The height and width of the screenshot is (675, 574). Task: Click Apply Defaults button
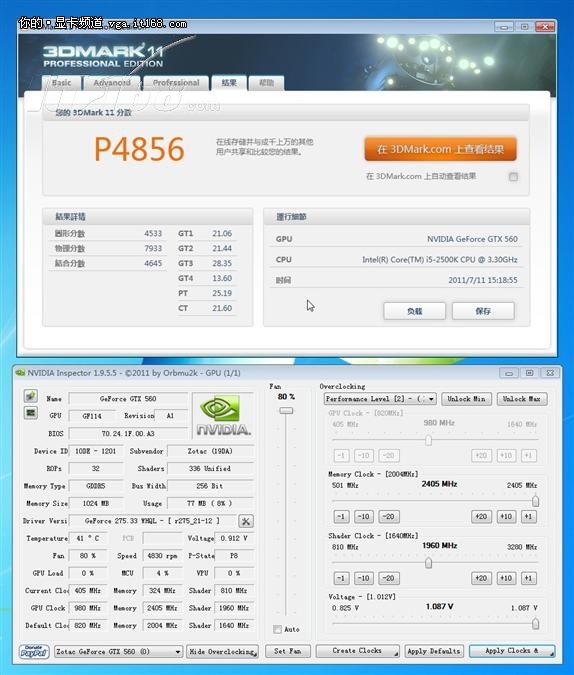(434, 651)
